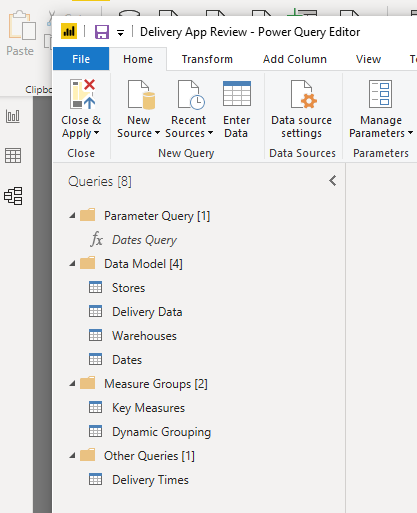
Task: Switch to the View tab
Action: coord(368,59)
